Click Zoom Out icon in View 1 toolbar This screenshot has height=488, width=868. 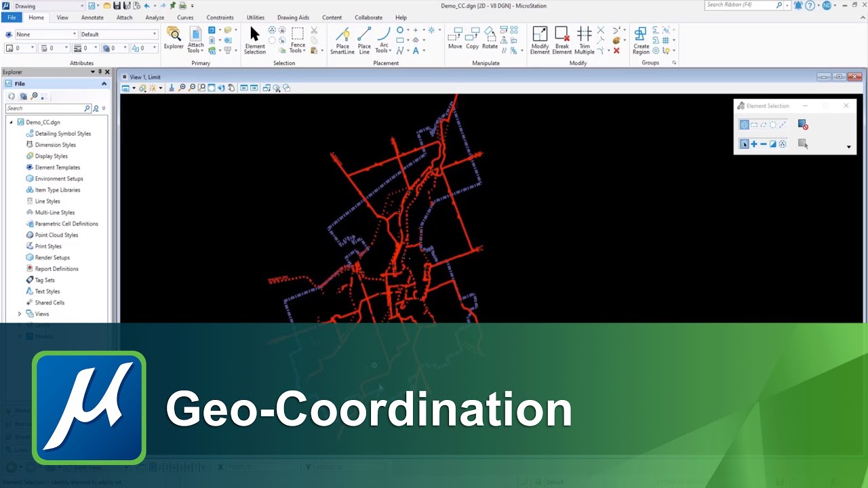pos(192,88)
